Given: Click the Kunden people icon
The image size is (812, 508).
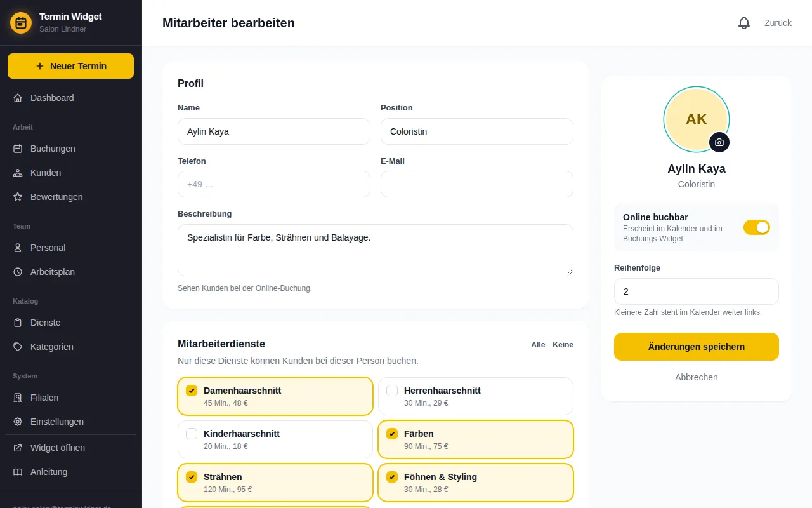Looking at the screenshot, I should (18, 173).
